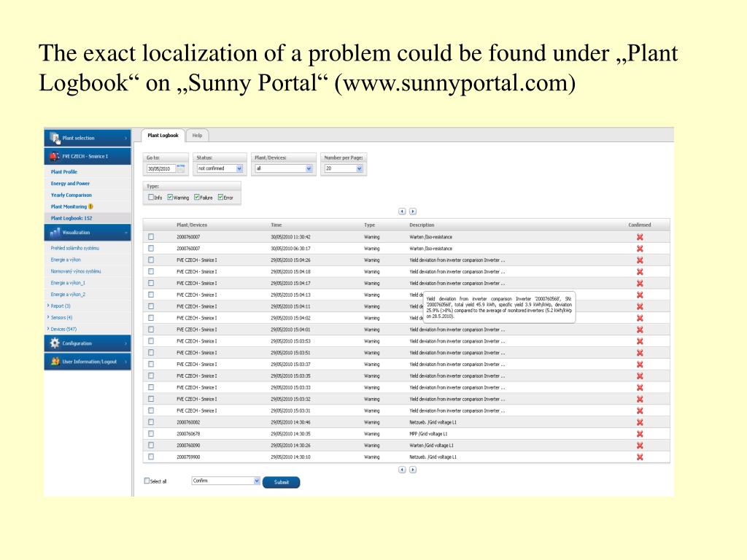Tick the Select all checkbox
Viewport: 747px width, 560px height.
coord(147,481)
